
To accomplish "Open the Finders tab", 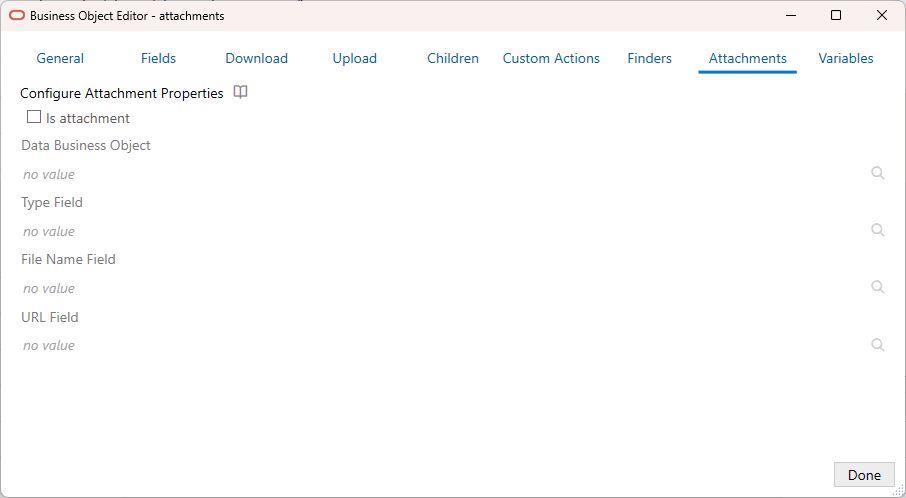I will (649, 58).
